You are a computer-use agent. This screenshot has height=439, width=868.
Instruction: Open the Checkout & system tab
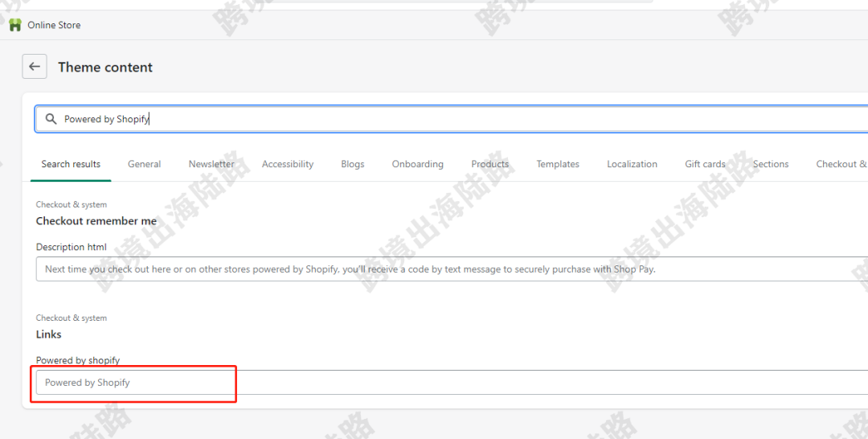(841, 164)
